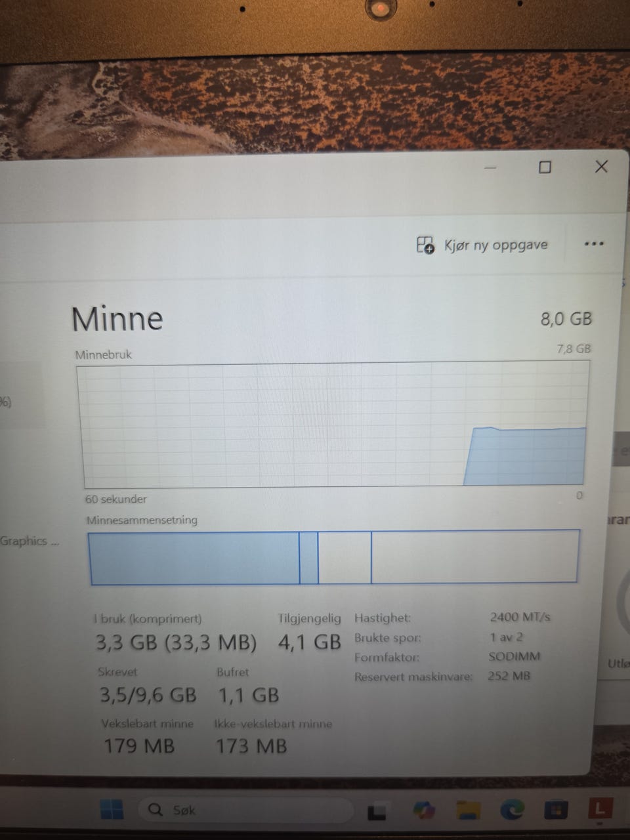Click the 3,5/9,6 GB Skrevet value
This screenshot has height=840, width=630.
click(x=148, y=695)
